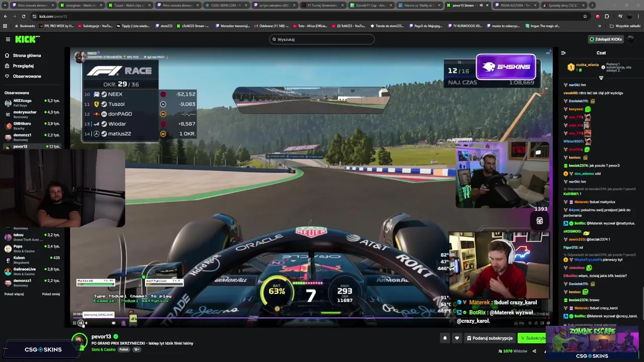Open followed channel mokrysuchar
Screen dimensions: 644x362
(32, 114)
